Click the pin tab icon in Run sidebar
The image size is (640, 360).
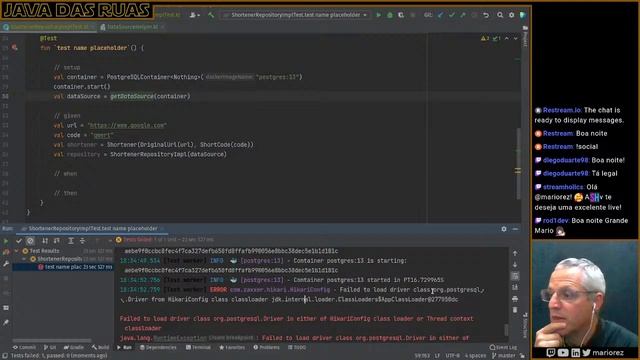[6, 322]
